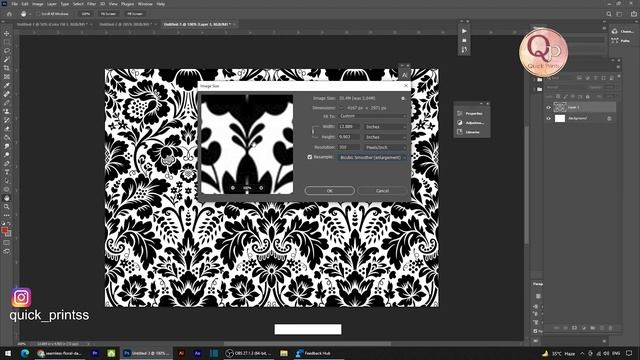Viewport: 640px width, 360px height.
Task: Select the Crop tool
Action: coord(7,68)
